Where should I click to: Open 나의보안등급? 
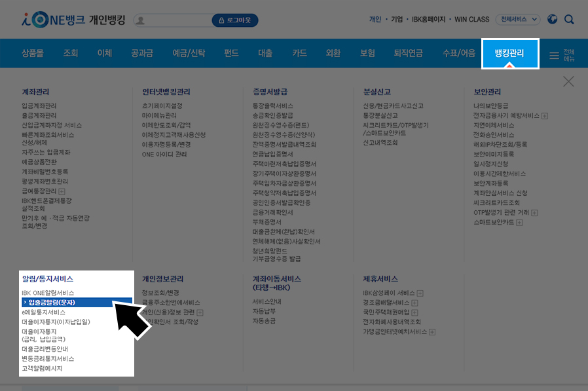[490, 106]
